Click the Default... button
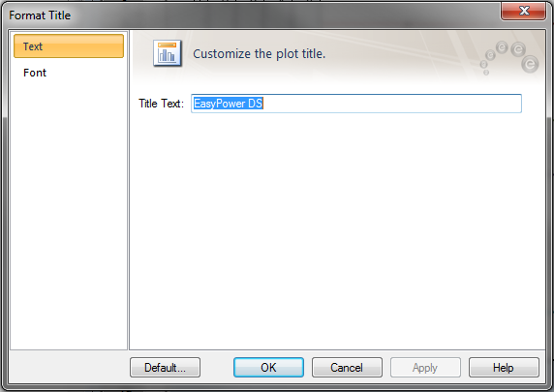The image size is (554, 392). [x=165, y=368]
